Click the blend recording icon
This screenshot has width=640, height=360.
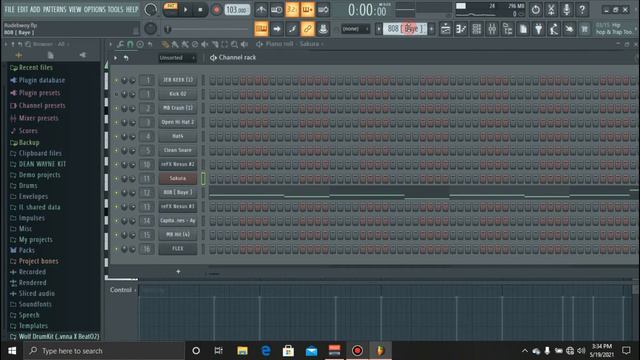click(307, 9)
